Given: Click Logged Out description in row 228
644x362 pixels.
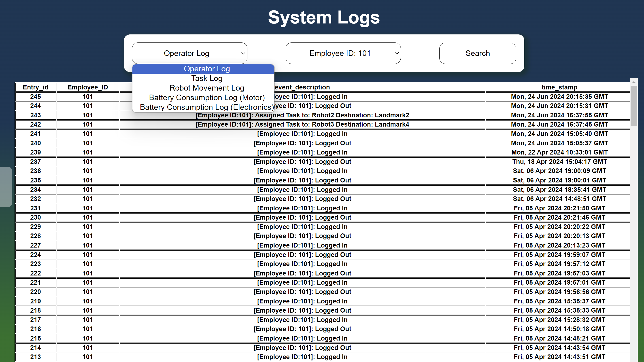Looking at the screenshot, I should [302, 236].
